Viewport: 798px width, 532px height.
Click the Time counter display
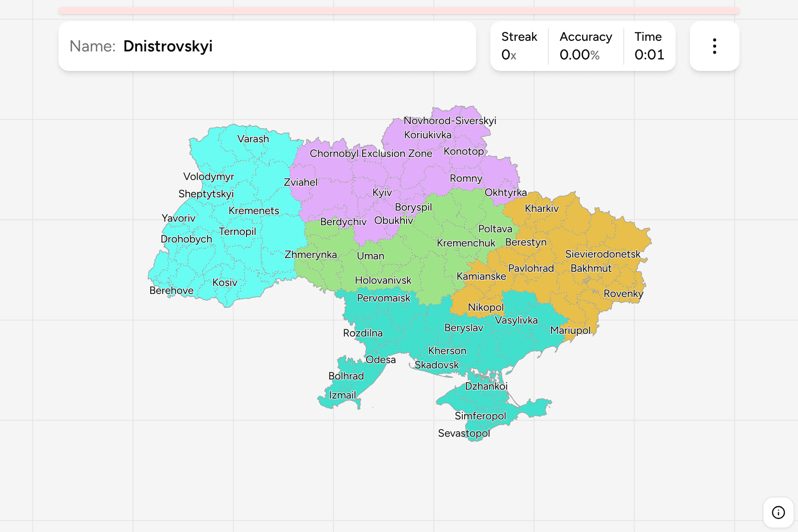[649, 55]
